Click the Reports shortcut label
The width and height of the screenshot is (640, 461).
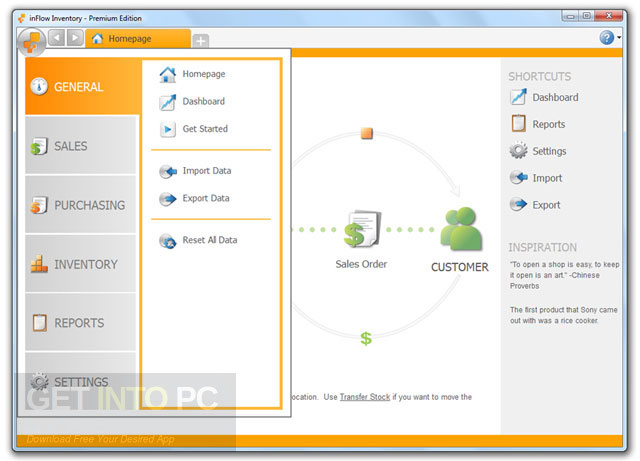[x=549, y=124]
